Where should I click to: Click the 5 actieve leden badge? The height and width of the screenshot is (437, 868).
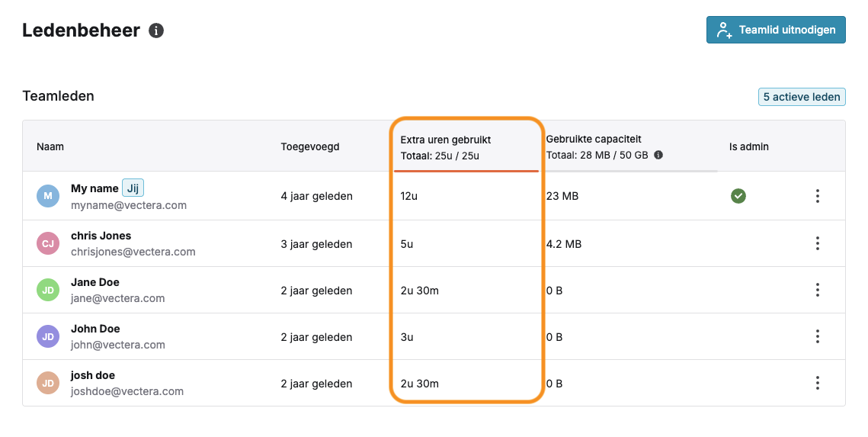(802, 97)
